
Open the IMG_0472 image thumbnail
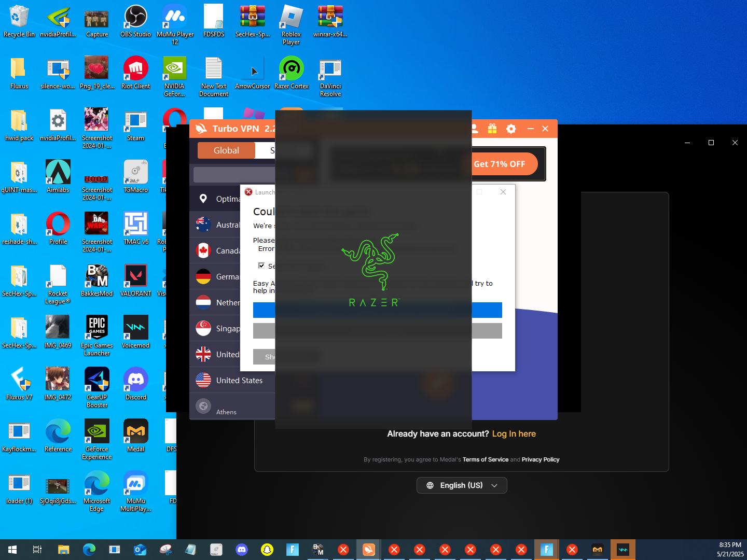tap(58, 384)
